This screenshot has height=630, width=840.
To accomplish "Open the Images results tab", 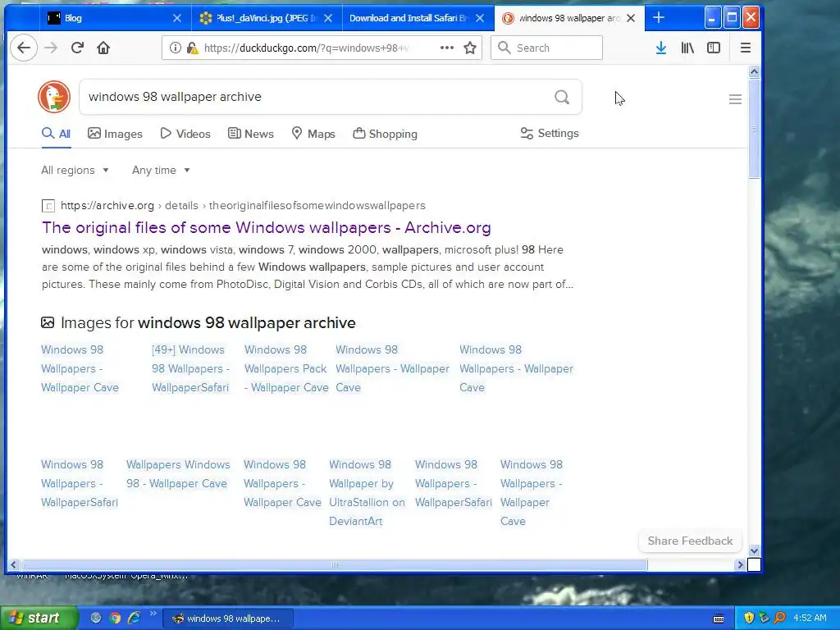I will point(115,134).
